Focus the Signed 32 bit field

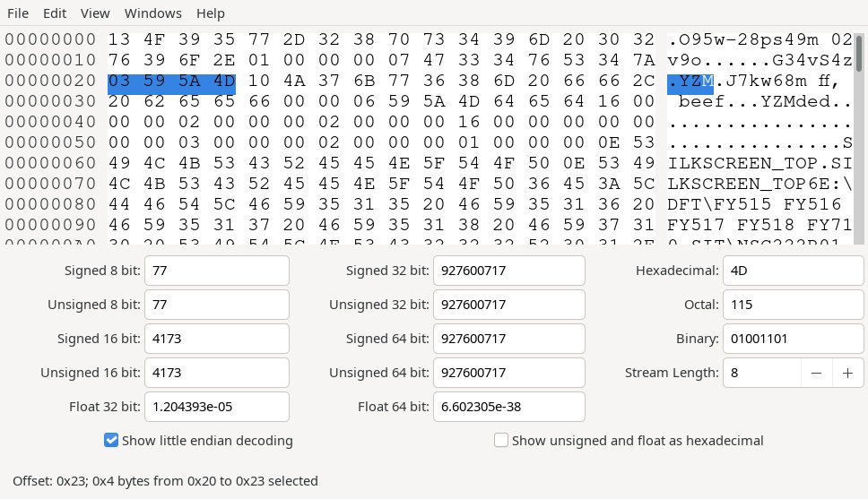click(x=508, y=271)
